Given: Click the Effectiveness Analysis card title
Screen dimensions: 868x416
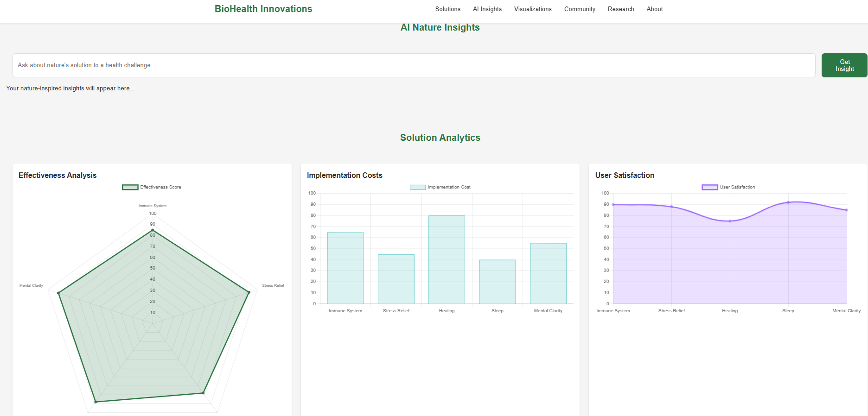Looking at the screenshot, I should pos(57,175).
